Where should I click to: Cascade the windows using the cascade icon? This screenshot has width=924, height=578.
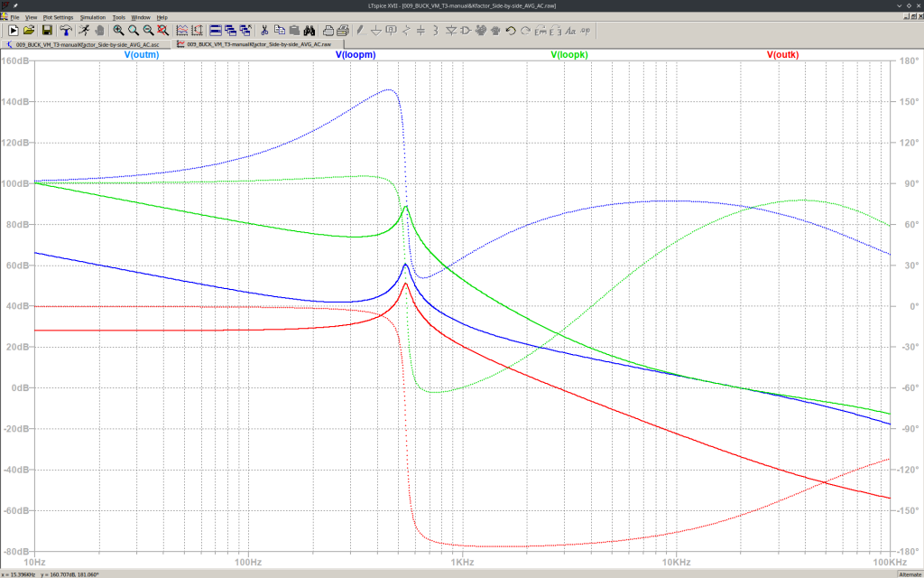click(230, 31)
